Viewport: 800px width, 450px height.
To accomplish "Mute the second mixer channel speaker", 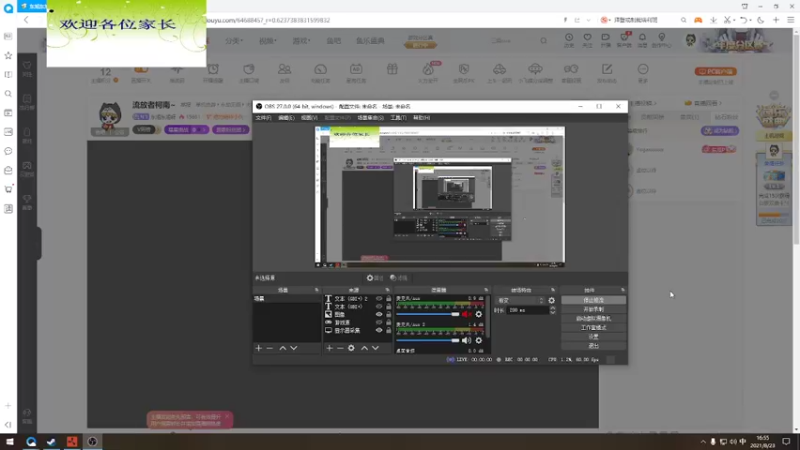I will (x=466, y=340).
